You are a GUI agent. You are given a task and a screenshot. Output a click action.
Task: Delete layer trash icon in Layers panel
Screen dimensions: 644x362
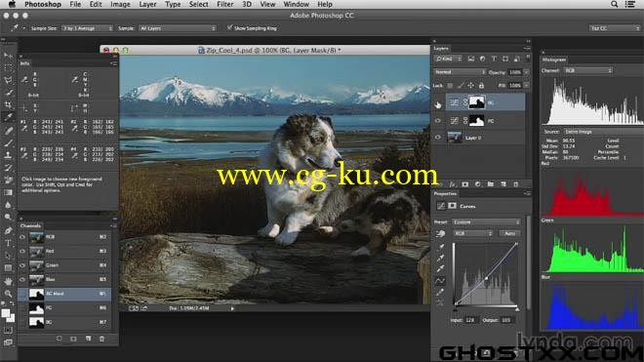click(516, 184)
